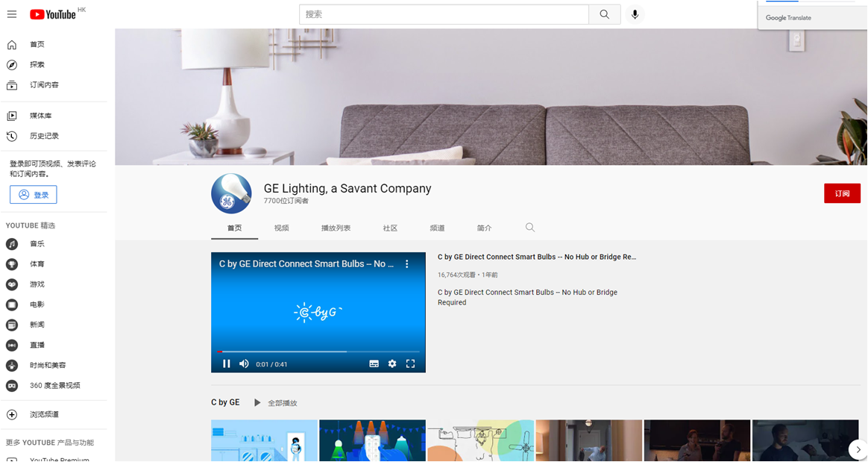The width and height of the screenshot is (868, 462).
Task: Click the GE Lighting channel avatar
Action: coord(231,193)
